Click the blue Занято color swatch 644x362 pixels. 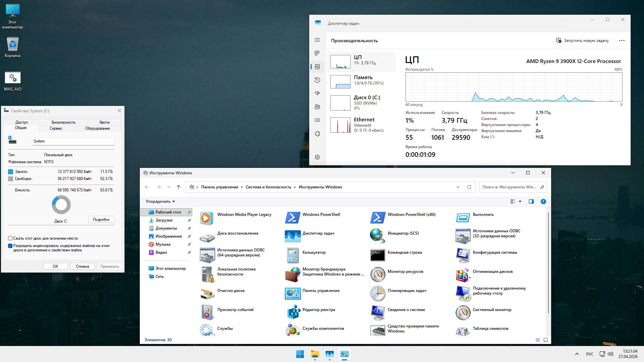(x=10, y=172)
